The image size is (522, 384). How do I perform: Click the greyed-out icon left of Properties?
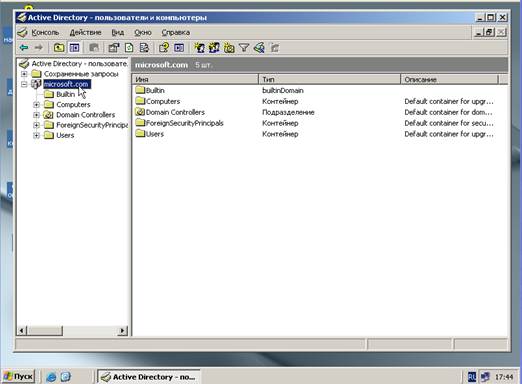point(94,48)
